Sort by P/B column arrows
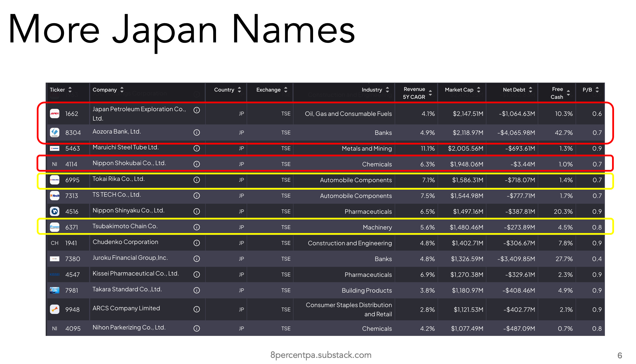 pyautogui.click(x=597, y=90)
